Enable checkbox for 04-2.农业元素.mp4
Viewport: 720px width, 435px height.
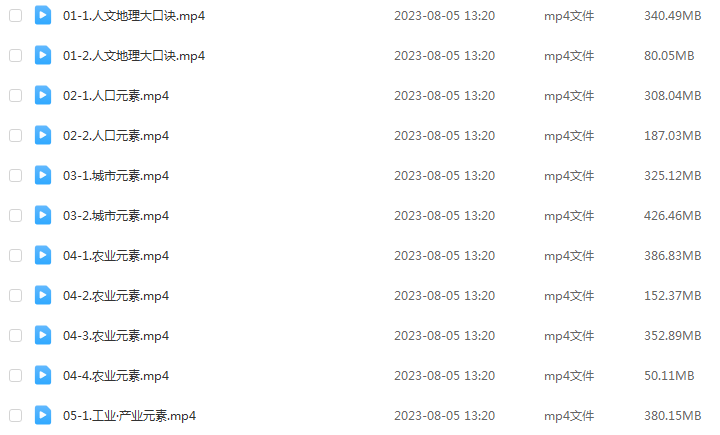coord(16,295)
